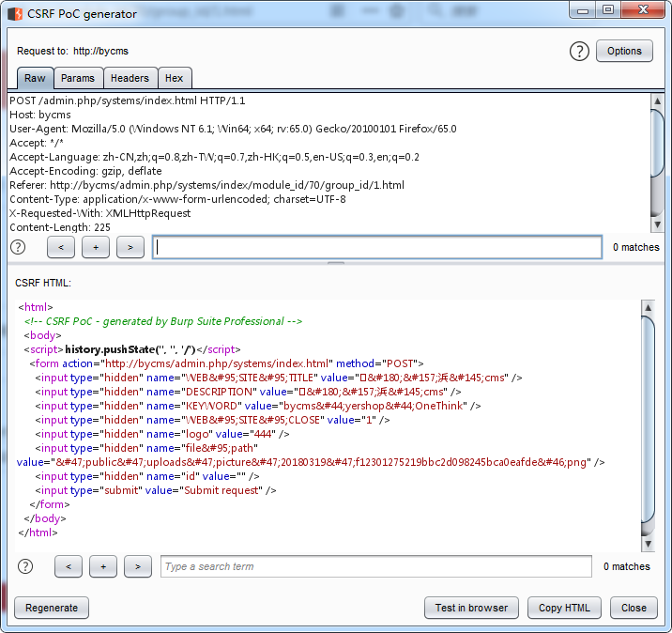Maximize the CSRF PoC generator window
This screenshot has height=633, width=672.
[608, 10]
